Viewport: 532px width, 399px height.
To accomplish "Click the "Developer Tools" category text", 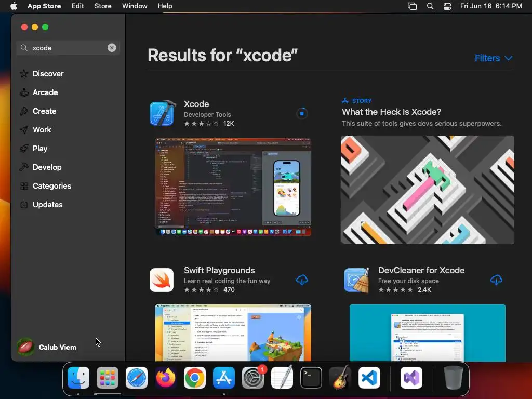I will click(207, 115).
